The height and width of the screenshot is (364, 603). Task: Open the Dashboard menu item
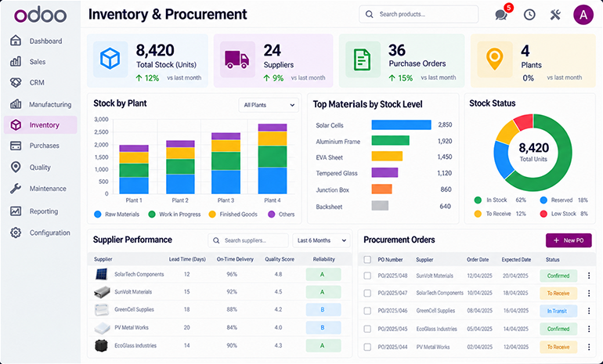click(41, 41)
